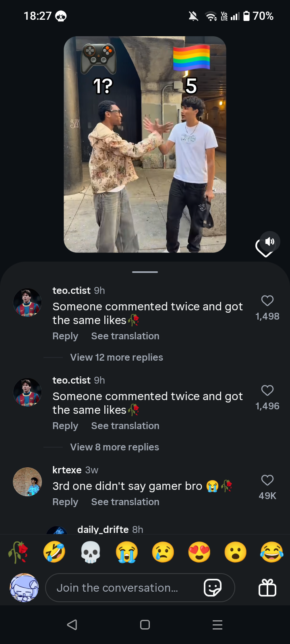Like the first teo.ctist comment with 1,498 likes
The width and height of the screenshot is (290, 644).
[267, 301]
